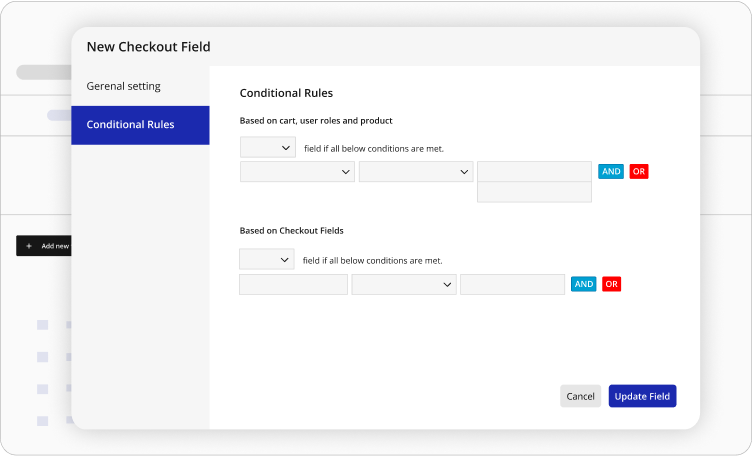Click upper value field in cart rule row
Image resolution: width=752 pixels, height=457 pixels.
534,172
